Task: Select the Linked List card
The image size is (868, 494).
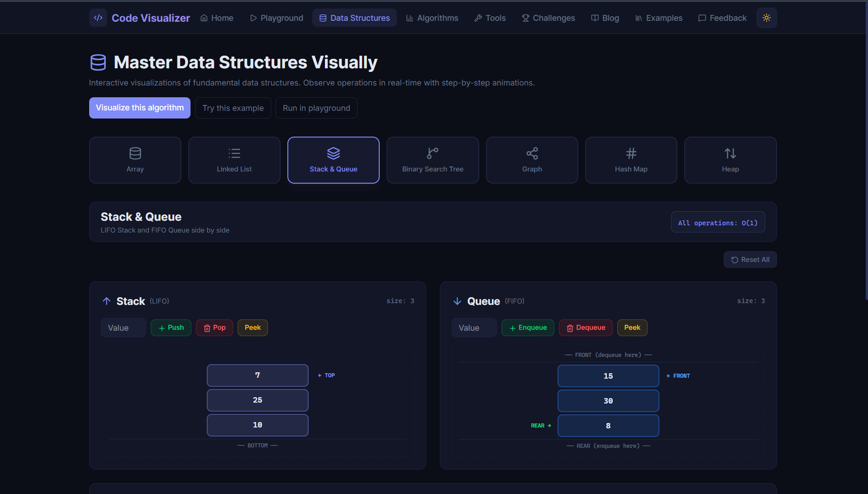Action: click(234, 160)
